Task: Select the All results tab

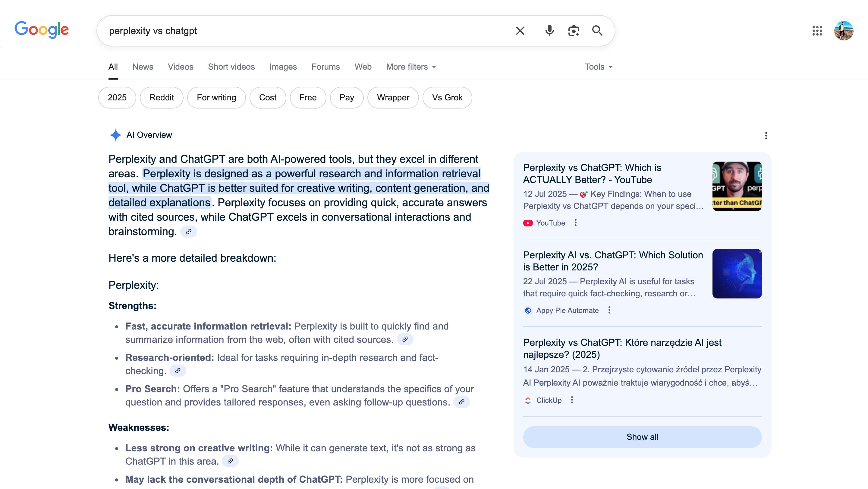Action: pyautogui.click(x=113, y=67)
